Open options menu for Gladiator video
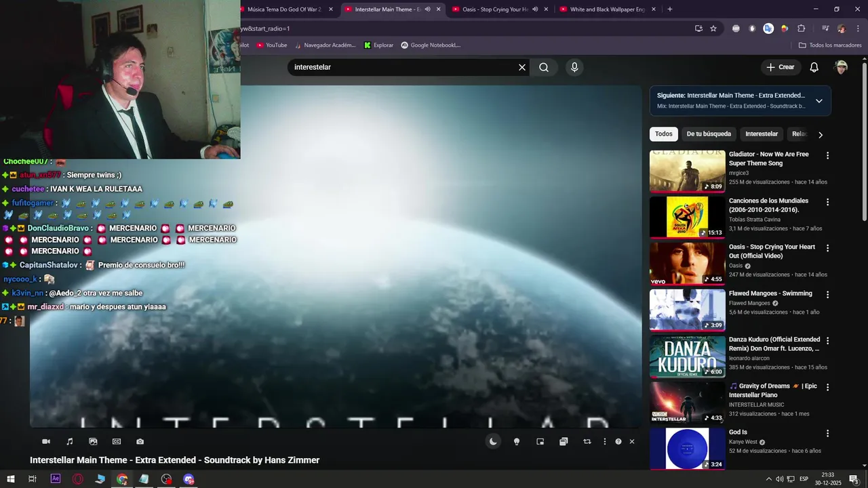Viewport: 868px width, 488px height. [827, 155]
